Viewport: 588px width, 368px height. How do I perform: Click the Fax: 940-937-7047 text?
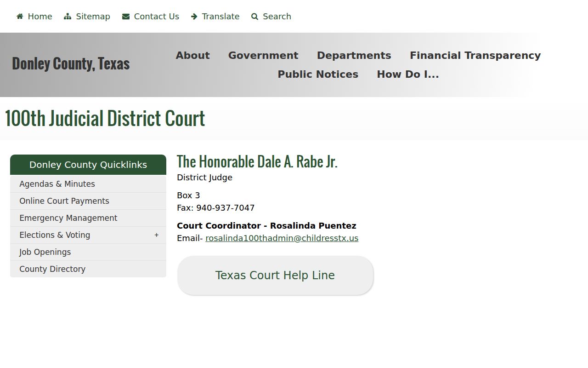[215, 208]
